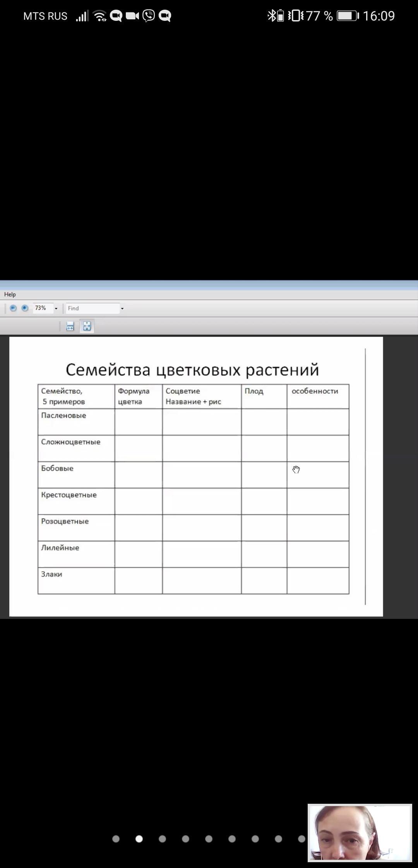418x868 pixels.
Task: Tap the Bluetooth status bar icon
Action: [272, 16]
